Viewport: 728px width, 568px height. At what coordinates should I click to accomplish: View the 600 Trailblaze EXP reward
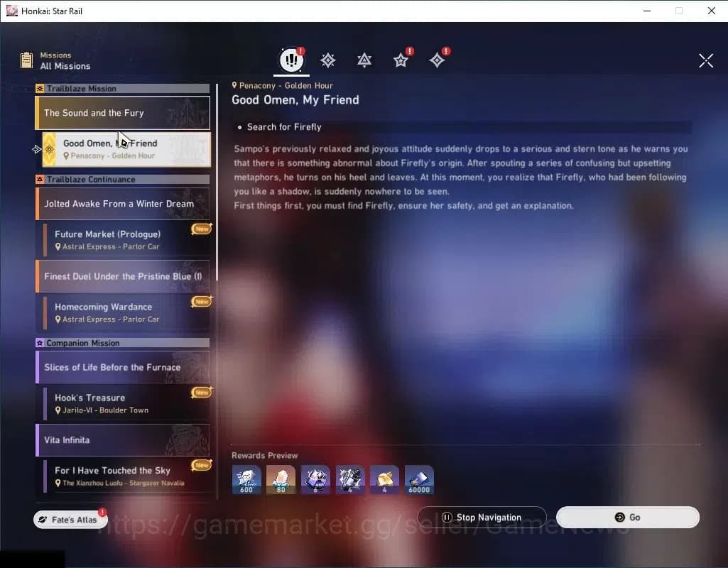(x=246, y=480)
